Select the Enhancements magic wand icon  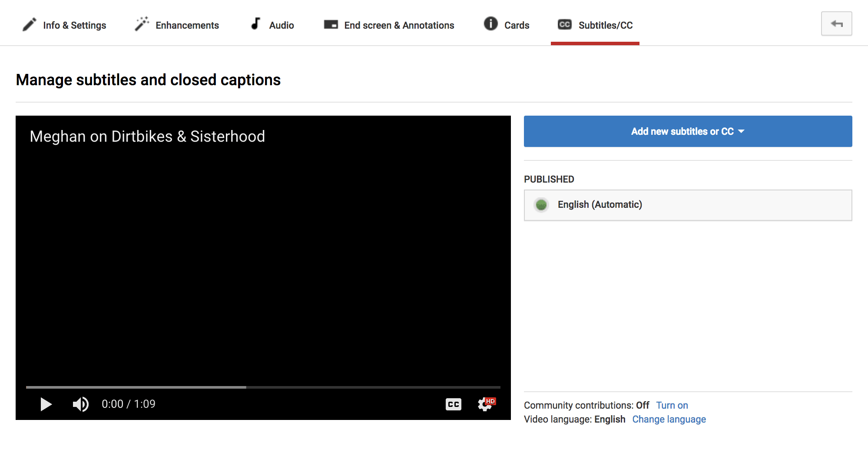tap(141, 23)
